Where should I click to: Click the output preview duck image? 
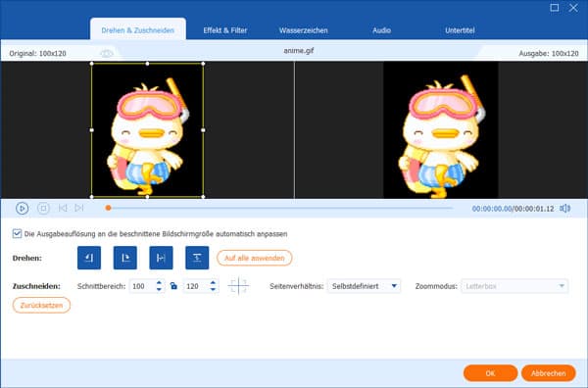click(441, 130)
